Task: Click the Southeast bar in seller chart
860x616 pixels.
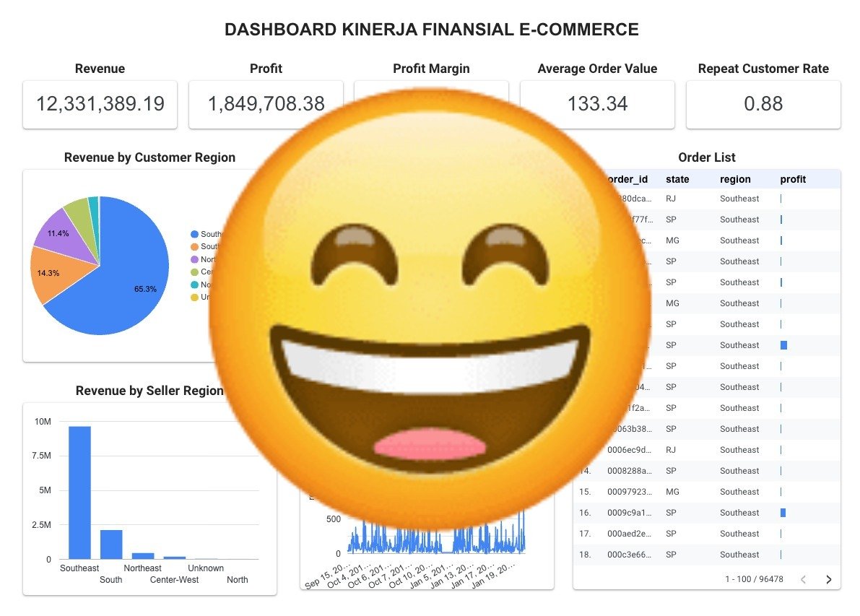Action: [x=79, y=493]
